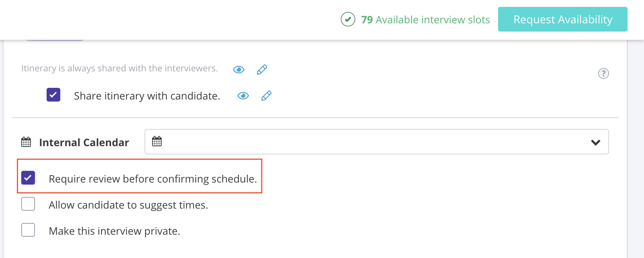
Task: Edit candidate itinerary using the pencil icon
Action: tap(267, 96)
